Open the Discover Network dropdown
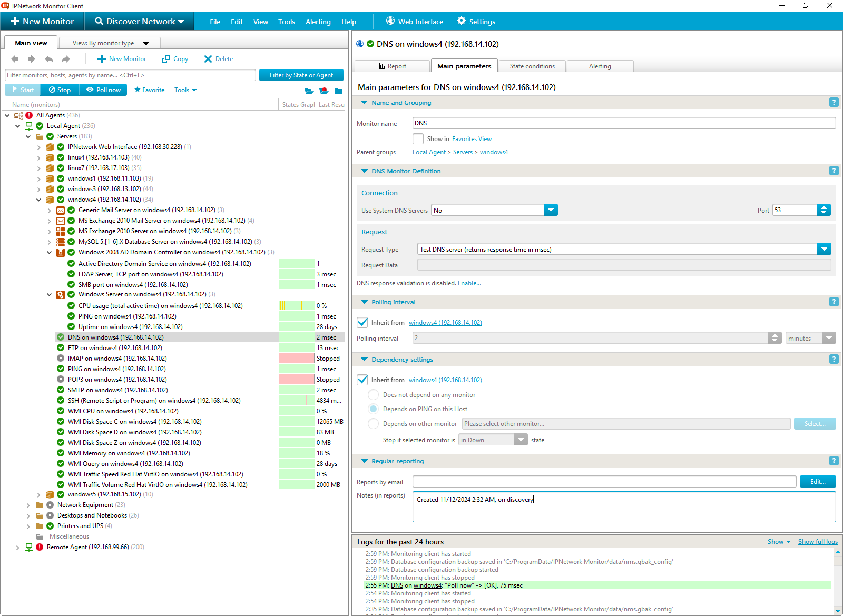This screenshot has height=616, width=843. [139, 21]
